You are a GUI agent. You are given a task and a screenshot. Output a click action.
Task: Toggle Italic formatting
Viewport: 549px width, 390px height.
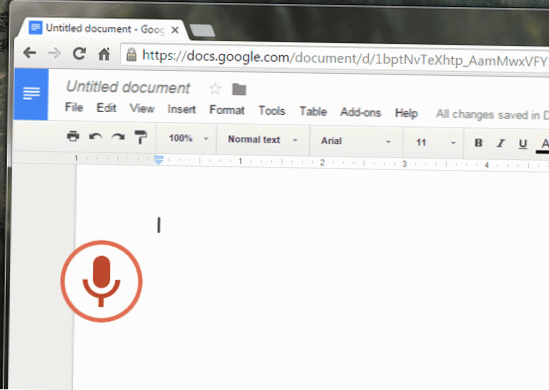501,143
